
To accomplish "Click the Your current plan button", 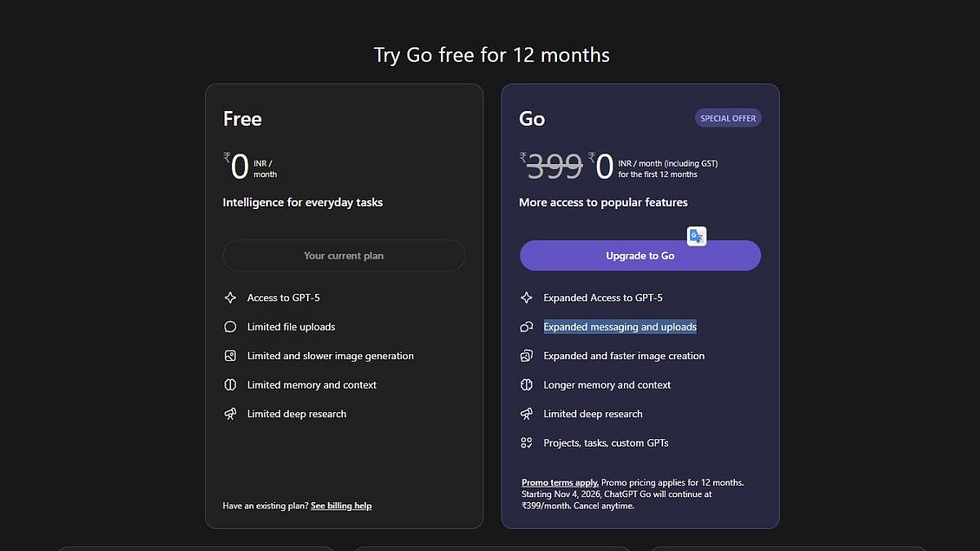I will (344, 255).
